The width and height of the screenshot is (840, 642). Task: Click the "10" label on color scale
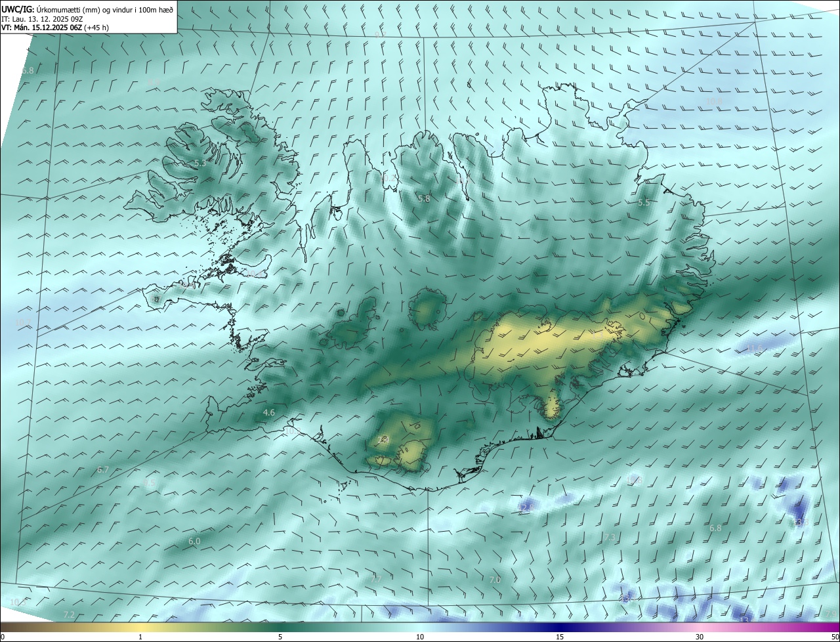click(x=420, y=637)
